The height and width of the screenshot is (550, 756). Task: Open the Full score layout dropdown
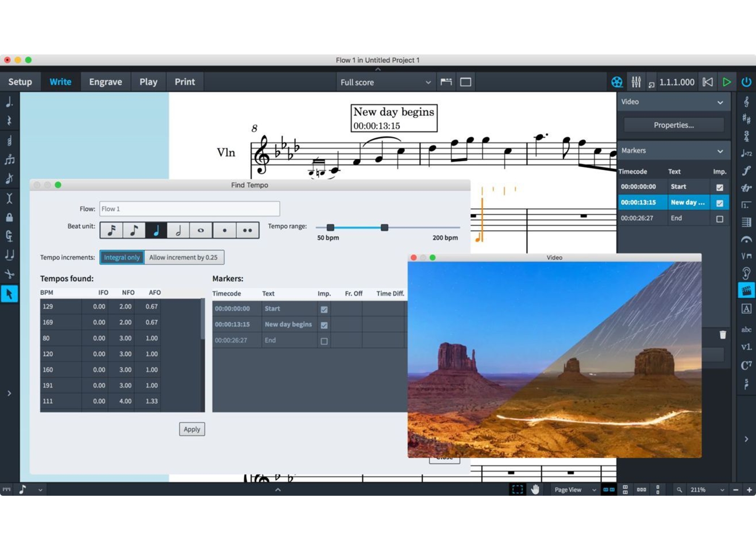386,82
